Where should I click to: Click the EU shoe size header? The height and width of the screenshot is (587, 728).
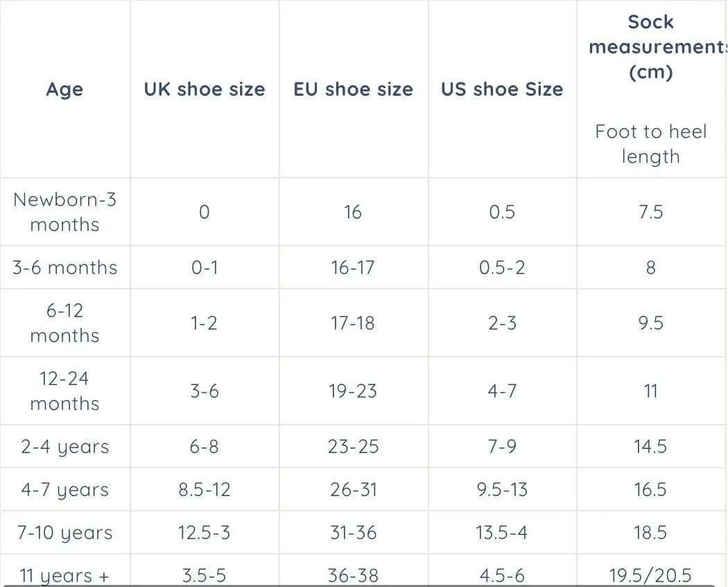[x=354, y=90]
